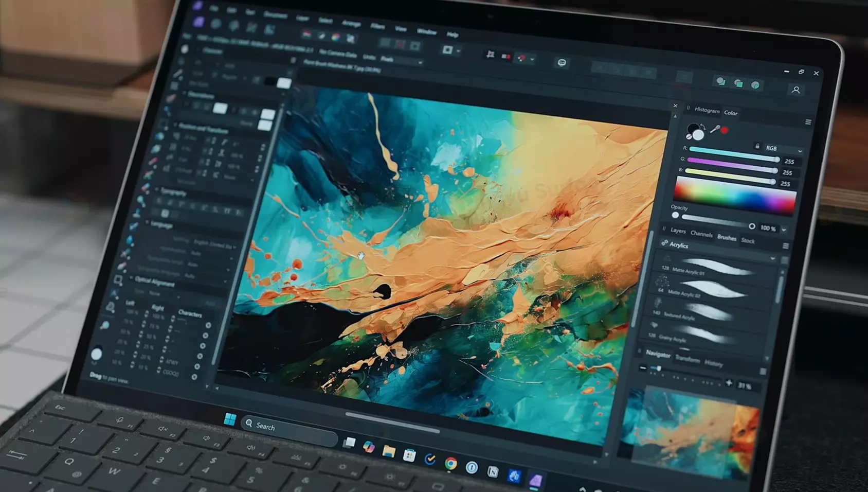Image resolution: width=868 pixels, height=492 pixels.
Task: Open the Color panel hamburger menu
Action: point(808,122)
